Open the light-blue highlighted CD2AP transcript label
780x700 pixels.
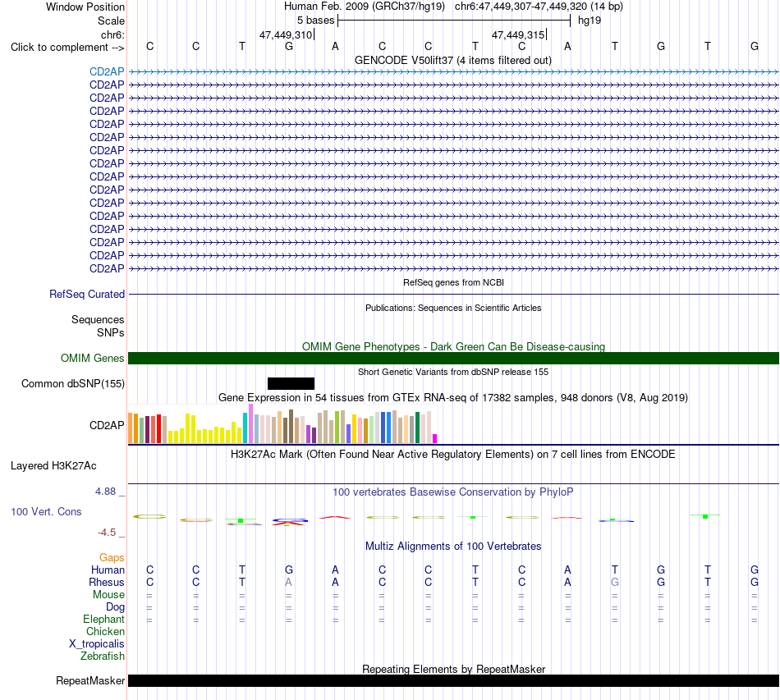(x=107, y=71)
